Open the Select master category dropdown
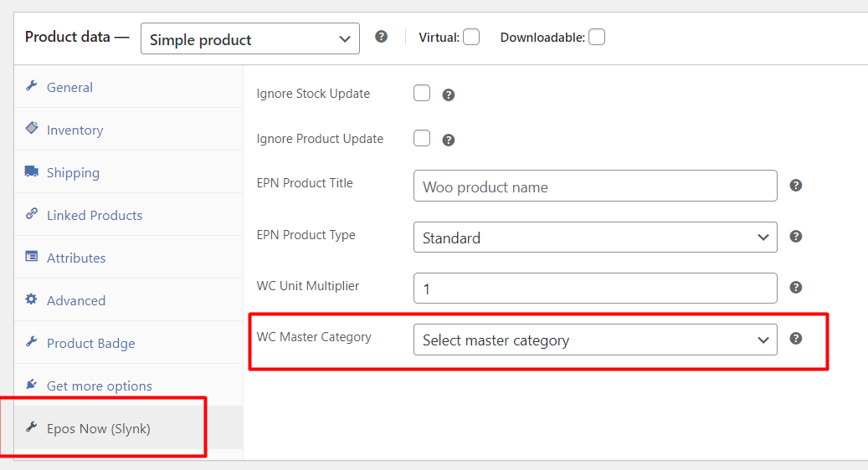The height and width of the screenshot is (470, 868). [594, 340]
